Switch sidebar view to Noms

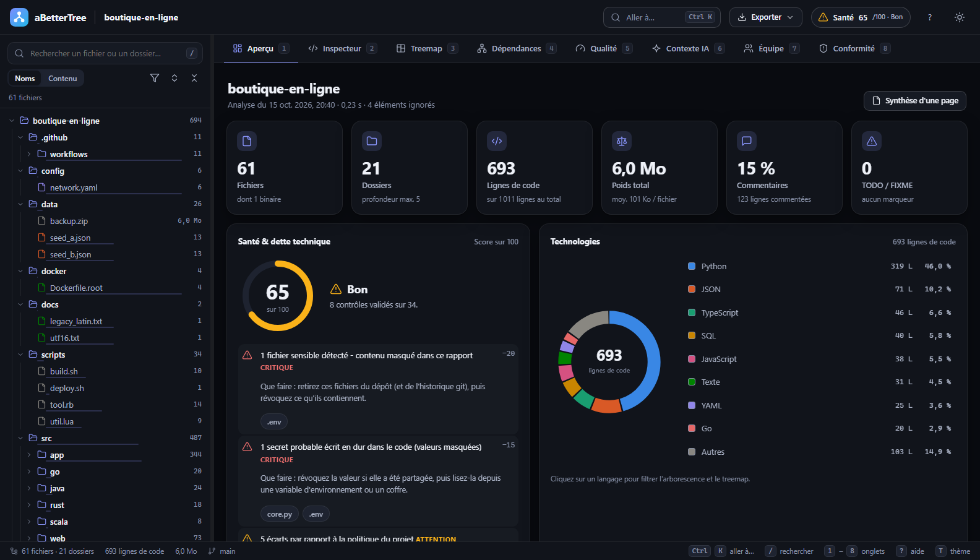coord(25,79)
